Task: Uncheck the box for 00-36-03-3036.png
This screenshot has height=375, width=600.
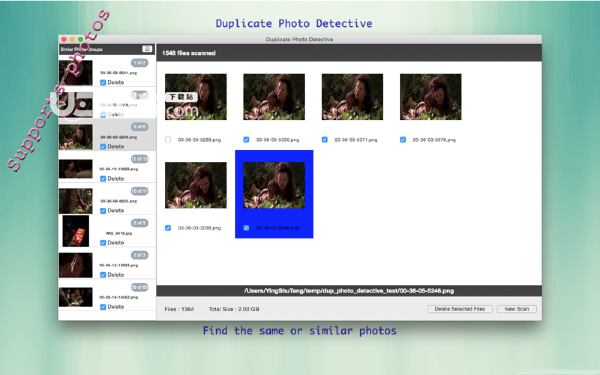Action: click(x=168, y=228)
